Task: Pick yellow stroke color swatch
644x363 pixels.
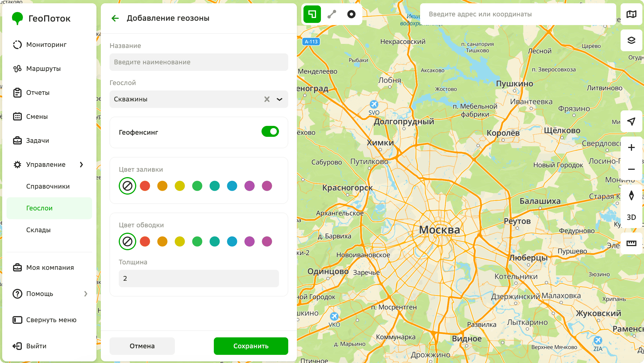Action: [x=180, y=241]
